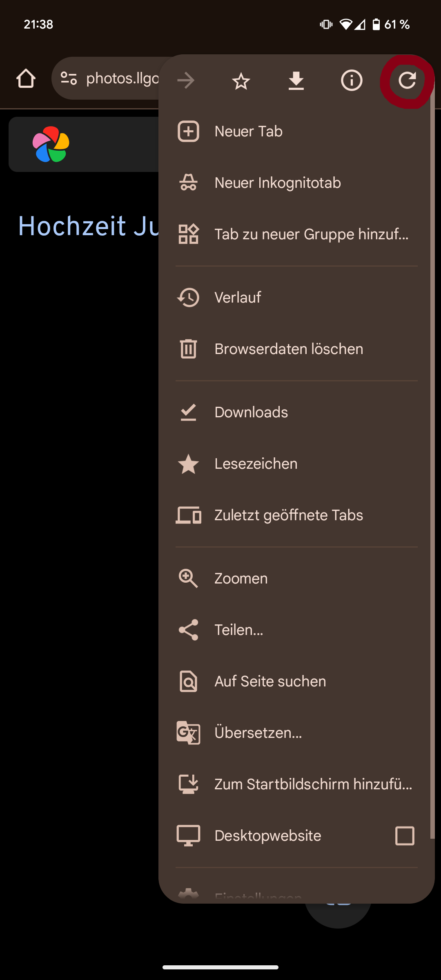Bookmark the current page with the star icon
Screen dimensions: 441x980
[x=241, y=81]
